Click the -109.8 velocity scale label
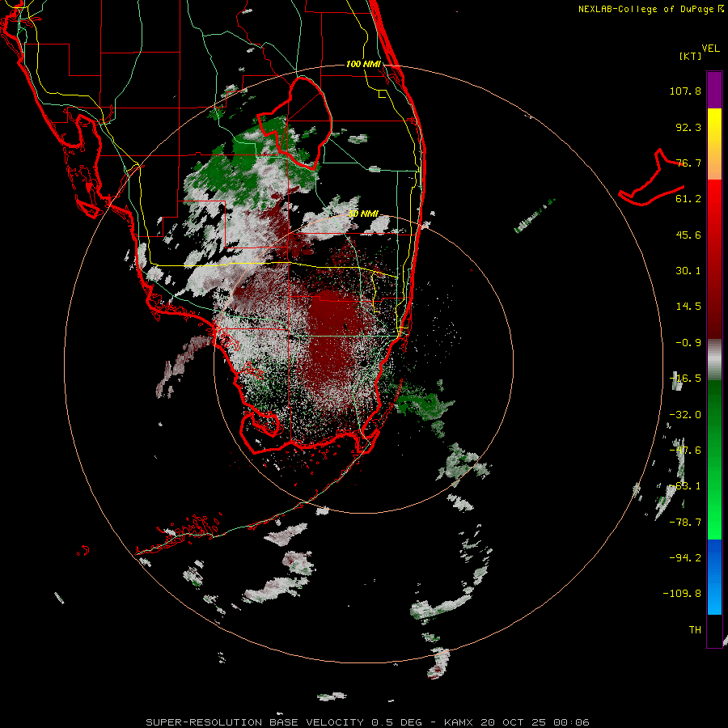This screenshot has height=728, width=728. pos(682,594)
